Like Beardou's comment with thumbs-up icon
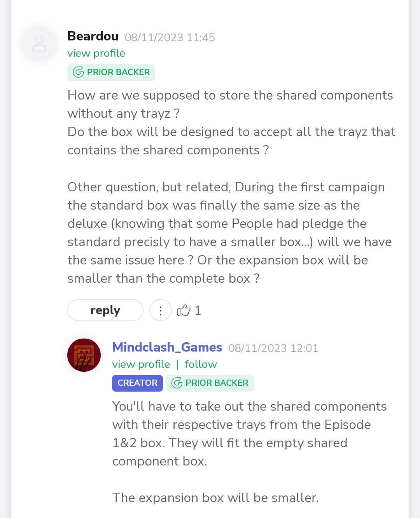Screen dimensions: 420x518 (184, 310)
